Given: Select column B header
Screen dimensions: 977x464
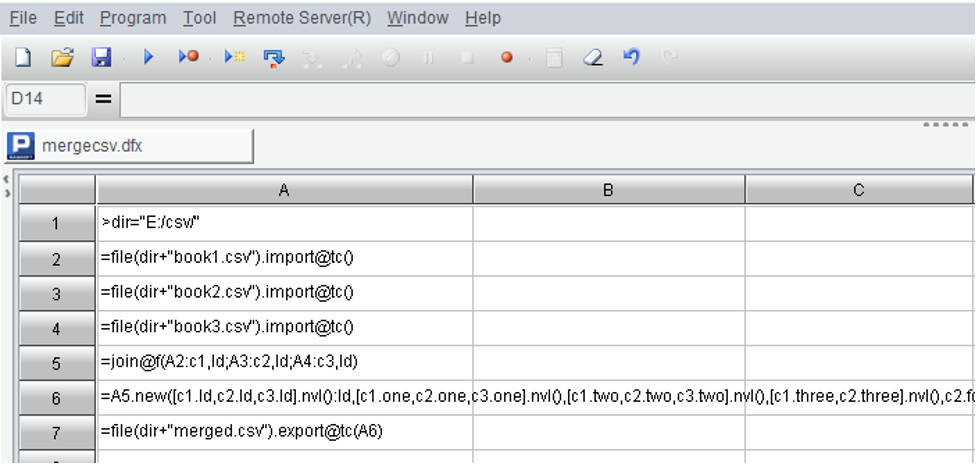Looking at the screenshot, I should click(608, 189).
